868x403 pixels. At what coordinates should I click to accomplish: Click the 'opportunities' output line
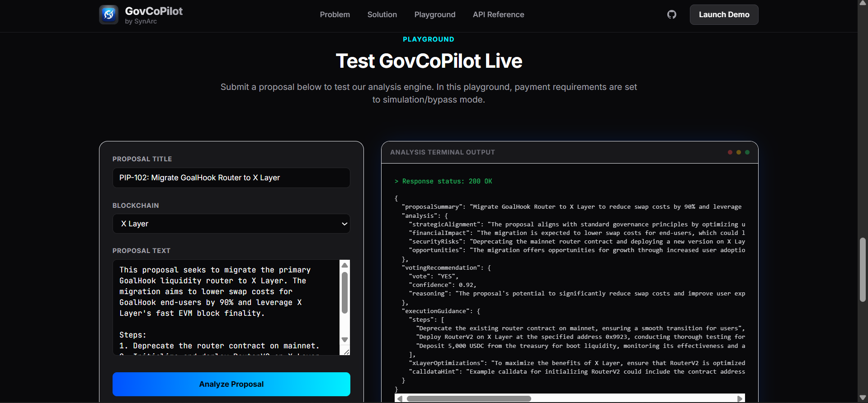click(x=577, y=250)
